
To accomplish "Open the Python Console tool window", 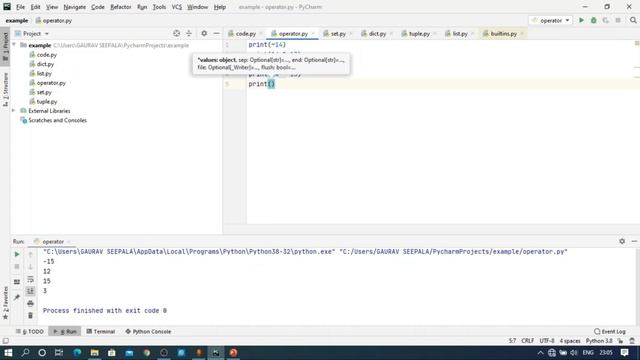I will pyautogui.click(x=148, y=331).
